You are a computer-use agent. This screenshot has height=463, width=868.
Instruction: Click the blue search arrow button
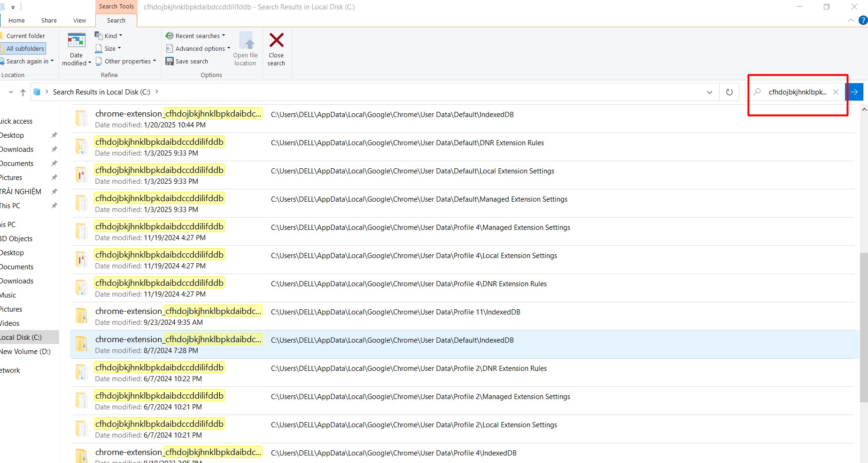point(855,92)
